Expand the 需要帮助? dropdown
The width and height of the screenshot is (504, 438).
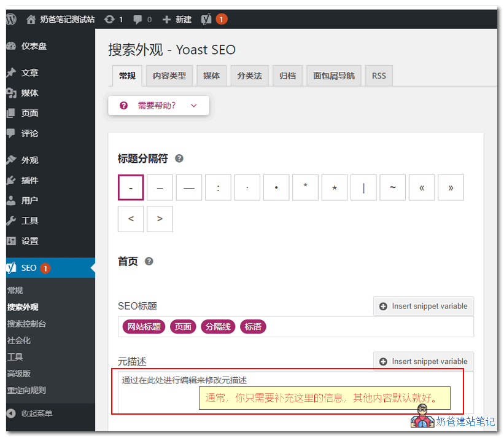(x=158, y=105)
